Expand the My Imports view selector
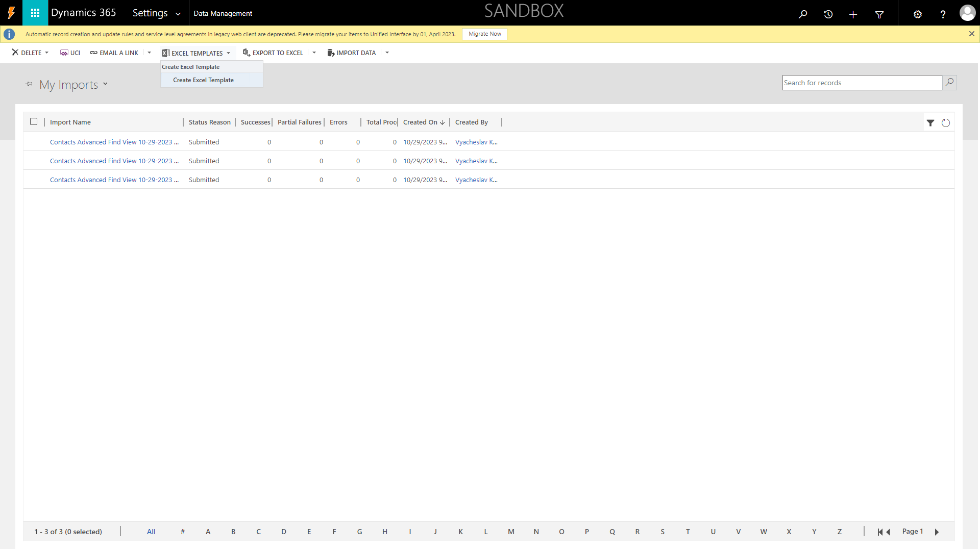 pos(105,84)
